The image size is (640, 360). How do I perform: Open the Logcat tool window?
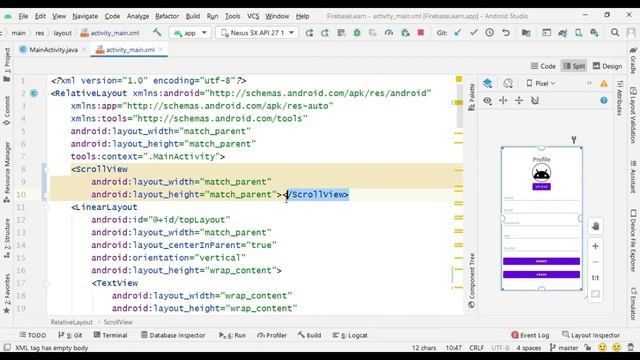(x=350, y=335)
